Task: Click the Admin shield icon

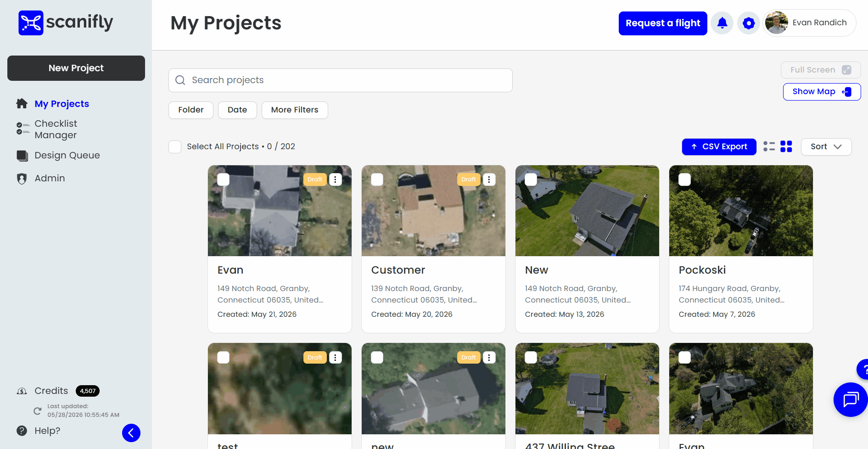Action: [x=22, y=179]
